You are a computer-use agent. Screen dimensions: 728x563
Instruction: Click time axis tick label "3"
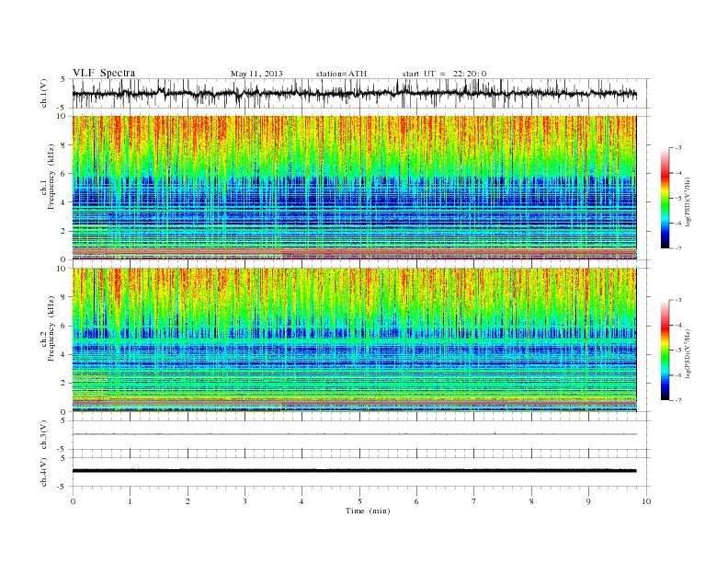coord(245,501)
